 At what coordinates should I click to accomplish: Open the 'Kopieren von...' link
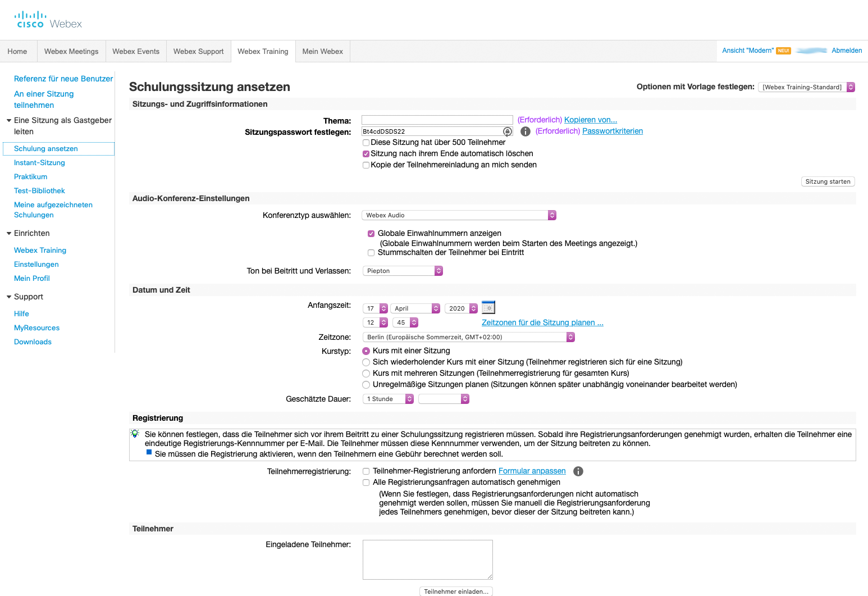[590, 120]
